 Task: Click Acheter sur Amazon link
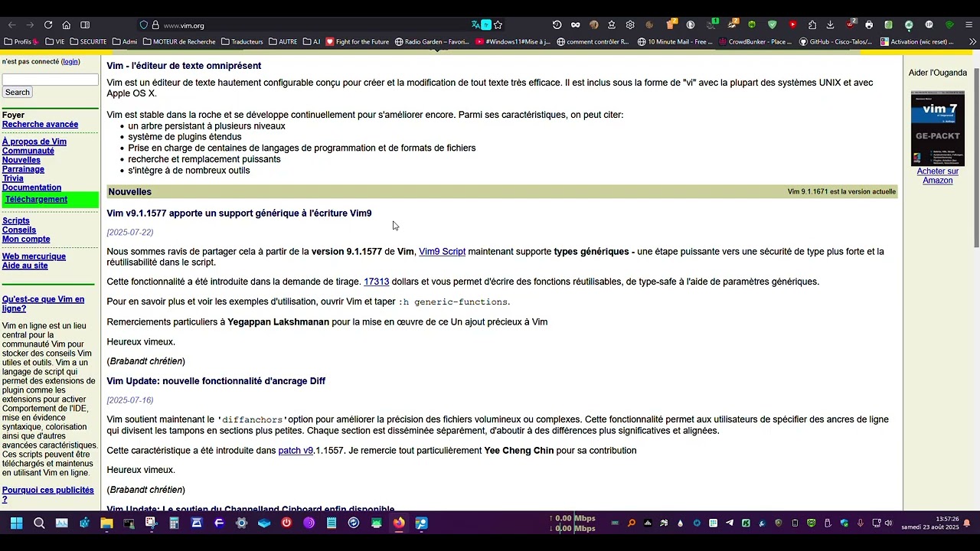[x=937, y=175]
